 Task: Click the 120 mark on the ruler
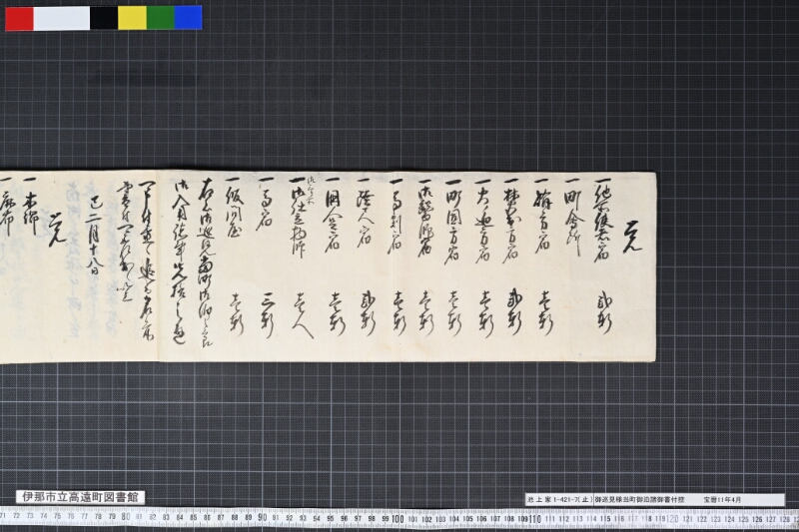(x=672, y=519)
